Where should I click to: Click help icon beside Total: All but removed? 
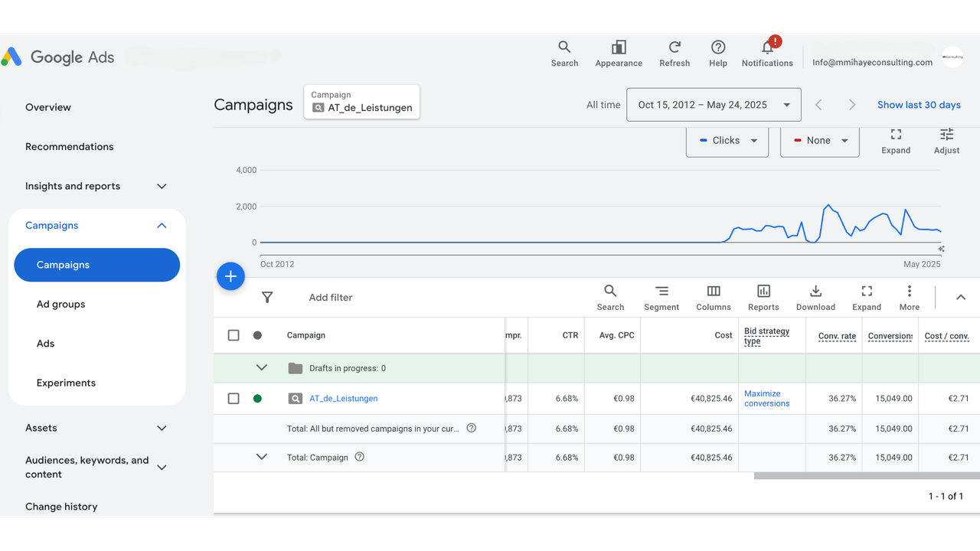pos(472,429)
